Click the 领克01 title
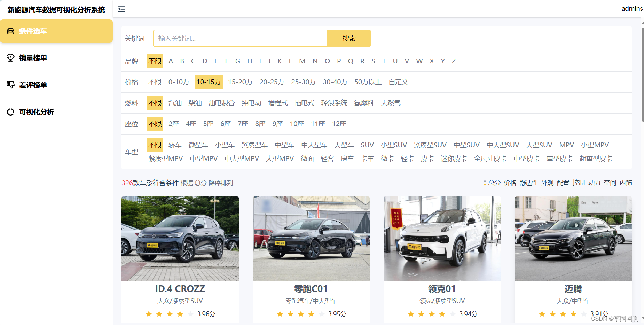The image size is (644, 325). [442, 289]
